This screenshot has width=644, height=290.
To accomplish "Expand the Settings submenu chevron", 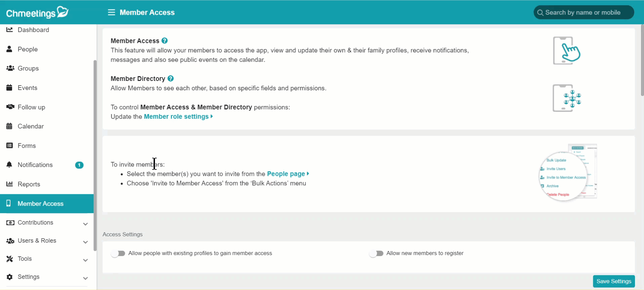I will [x=85, y=278].
